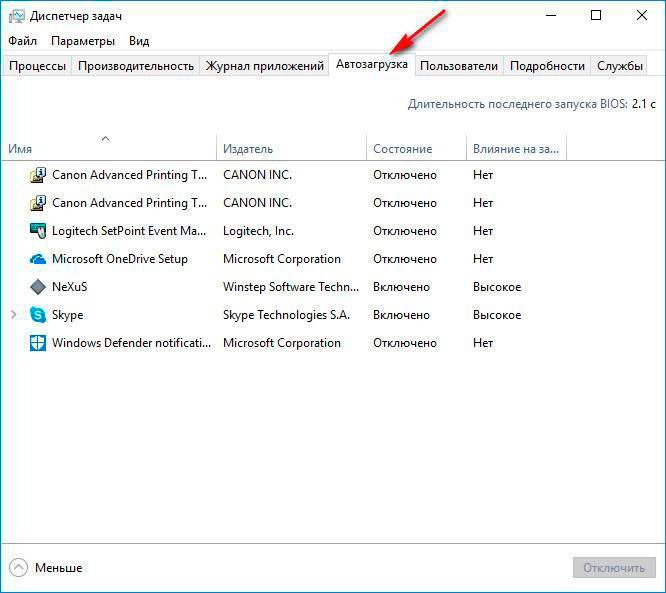Select the NeXuS entry name
The height and width of the screenshot is (593, 666).
(70, 287)
